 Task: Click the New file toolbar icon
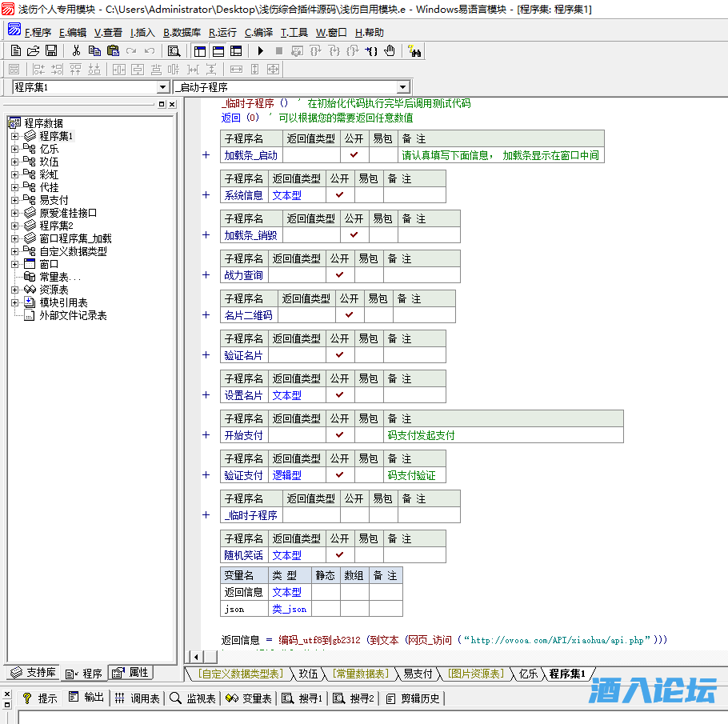tap(15, 50)
